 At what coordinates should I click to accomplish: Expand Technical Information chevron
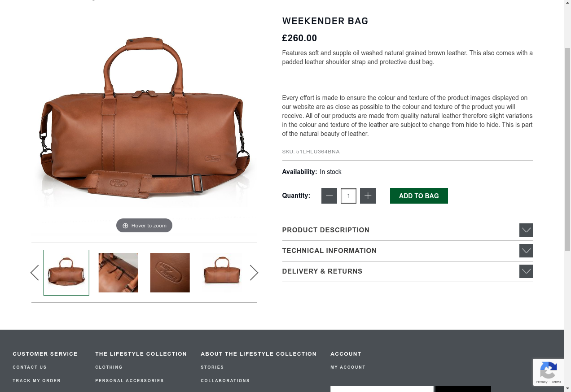526,251
